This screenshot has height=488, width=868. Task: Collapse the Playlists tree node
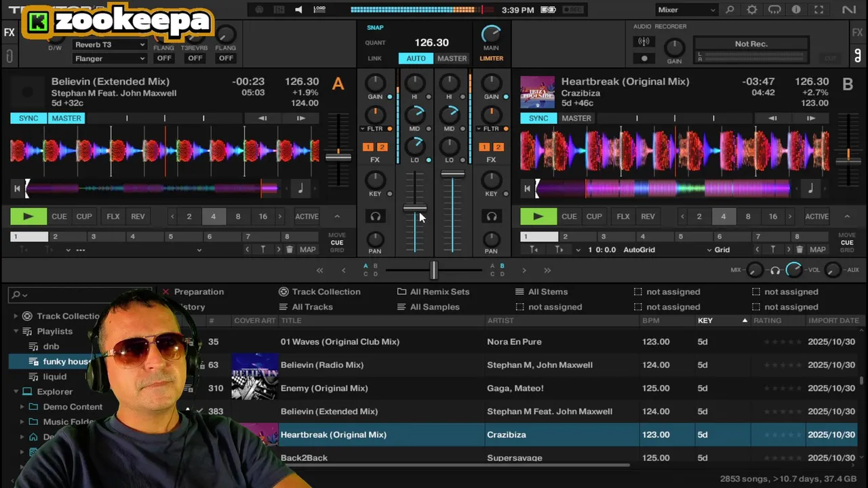(x=16, y=331)
